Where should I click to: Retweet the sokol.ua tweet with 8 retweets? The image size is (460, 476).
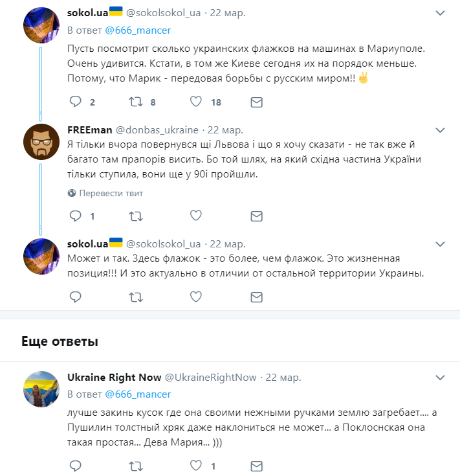point(136,102)
